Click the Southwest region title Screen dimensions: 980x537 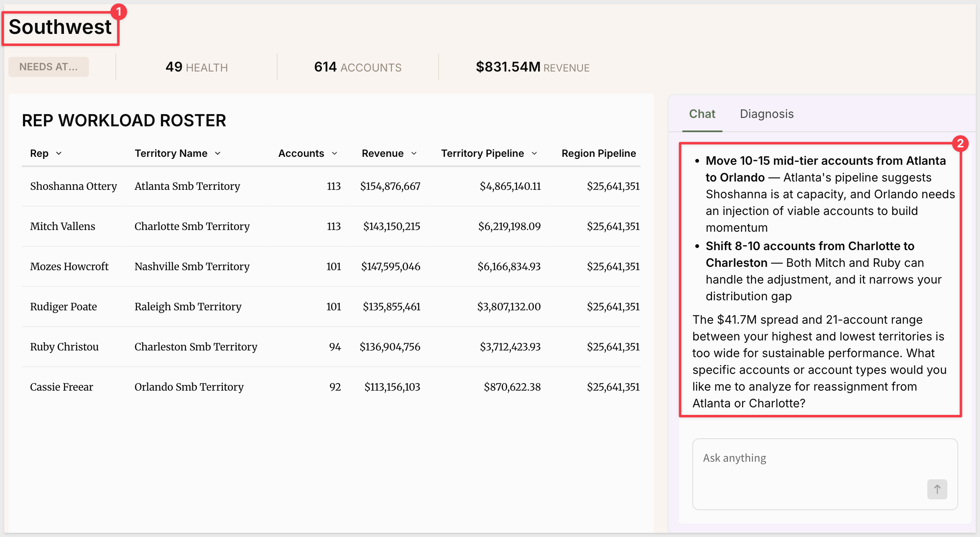60,27
